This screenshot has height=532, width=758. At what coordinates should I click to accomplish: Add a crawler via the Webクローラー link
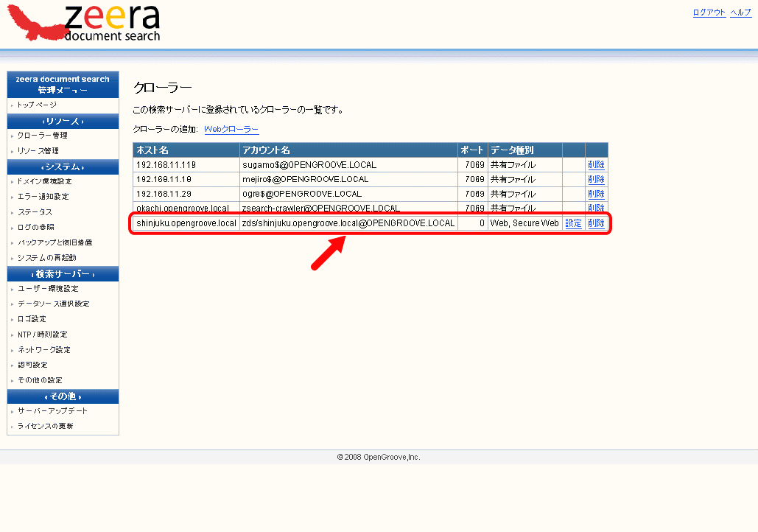pos(231,129)
